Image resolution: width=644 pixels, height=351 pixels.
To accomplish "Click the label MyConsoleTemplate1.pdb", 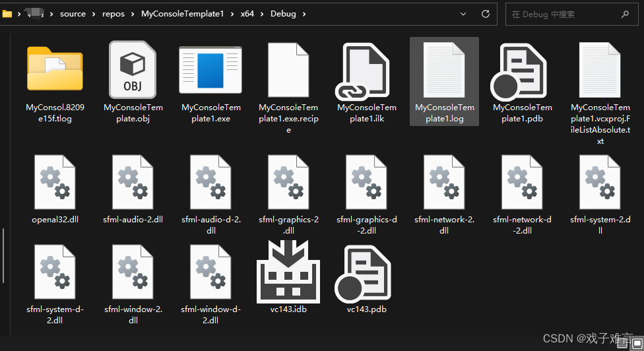I will pyautogui.click(x=523, y=113).
